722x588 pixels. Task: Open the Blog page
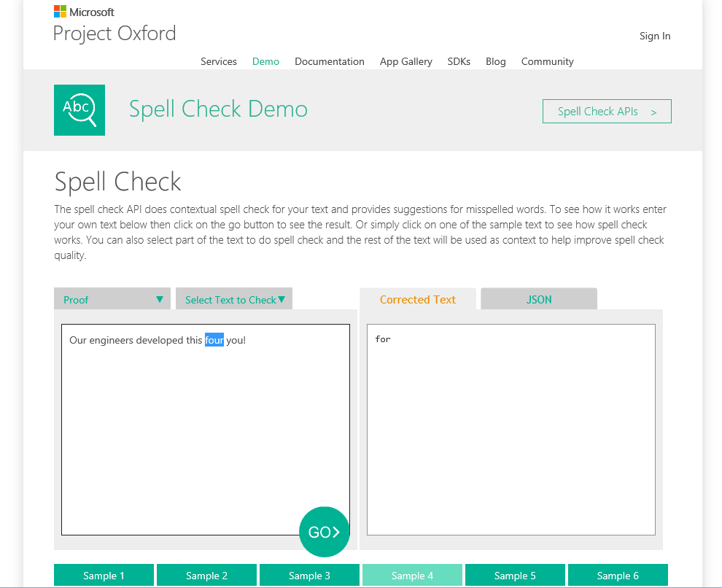[495, 61]
